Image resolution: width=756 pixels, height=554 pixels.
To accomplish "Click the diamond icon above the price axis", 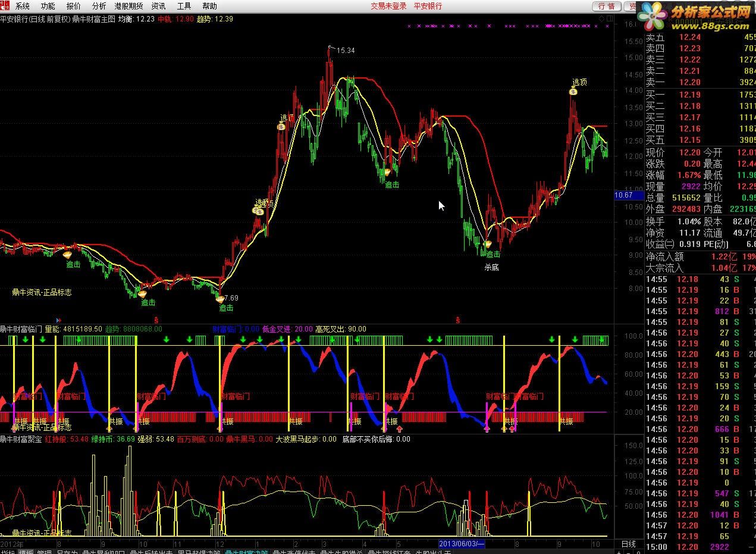I will pyautogui.click(x=601, y=18).
